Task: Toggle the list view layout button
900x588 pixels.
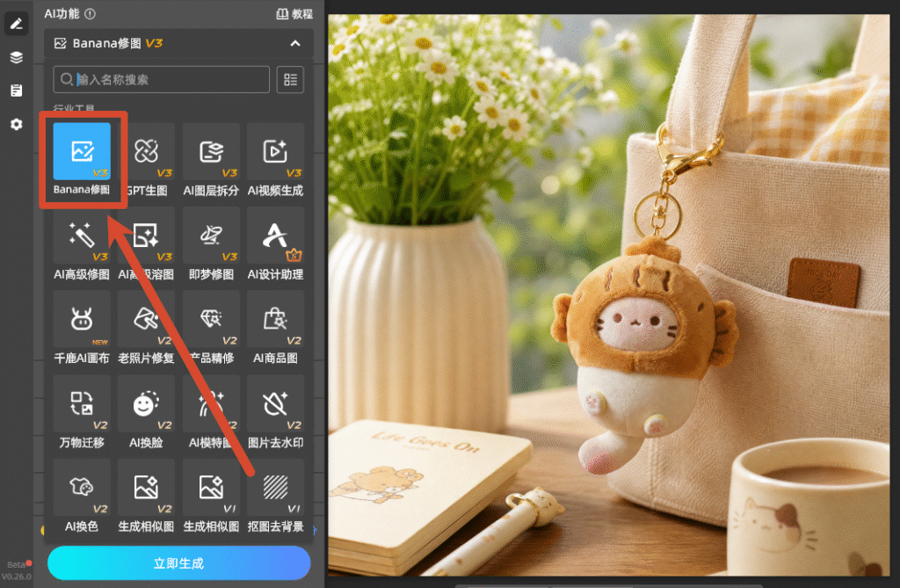Action: pyautogui.click(x=290, y=79)
